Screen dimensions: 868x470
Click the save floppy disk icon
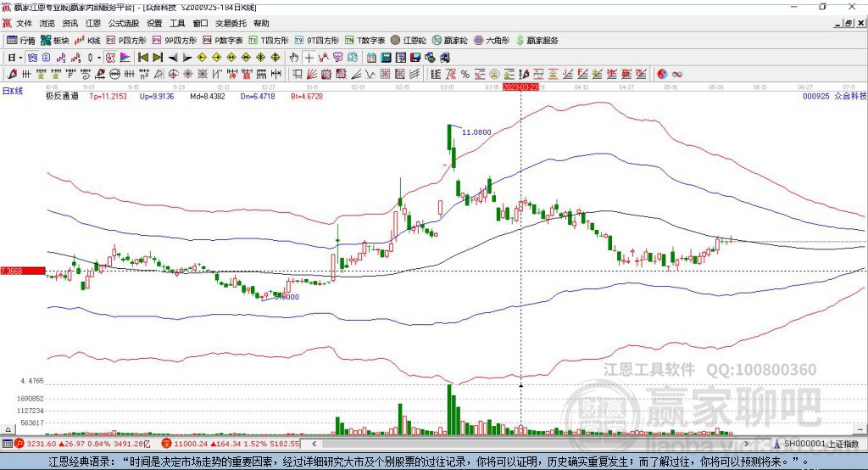[415, 58]
